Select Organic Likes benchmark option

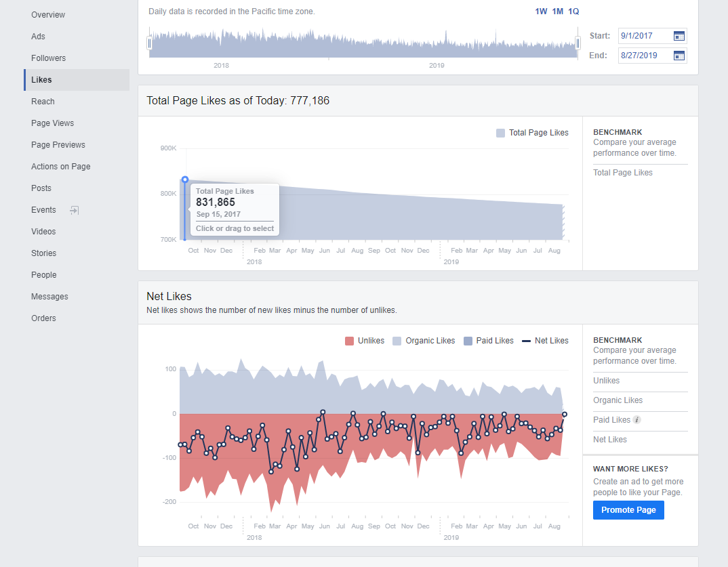pos(618,400)
